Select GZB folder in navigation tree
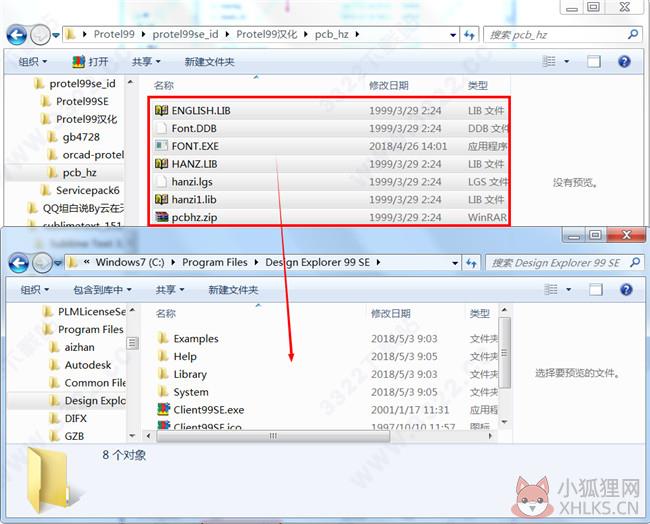This screenshot has height=524, width=650. coord(67,436)
